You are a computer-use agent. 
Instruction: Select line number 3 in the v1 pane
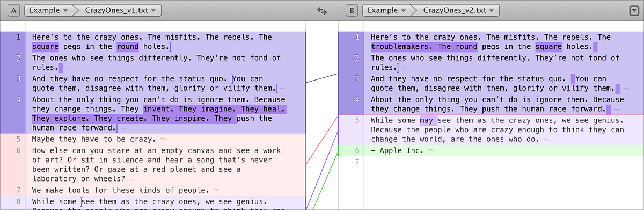pyautogui.click(x=19, y=79)
